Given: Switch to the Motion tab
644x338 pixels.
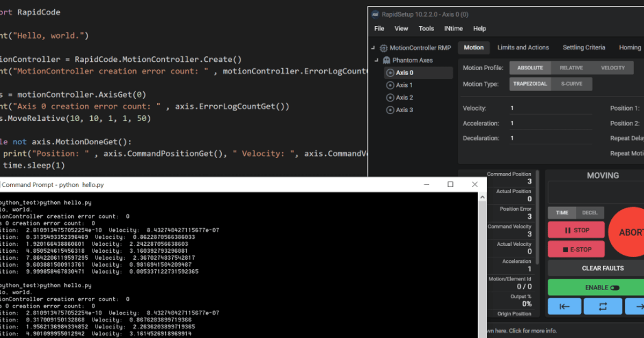Looking at the screenshot, I should pyautogui.click(x=474, y=47).
